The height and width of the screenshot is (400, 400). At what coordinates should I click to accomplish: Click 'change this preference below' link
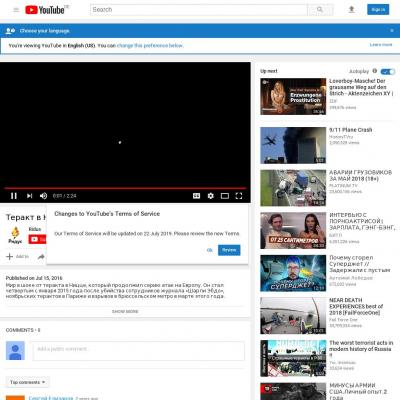(150, 46)
